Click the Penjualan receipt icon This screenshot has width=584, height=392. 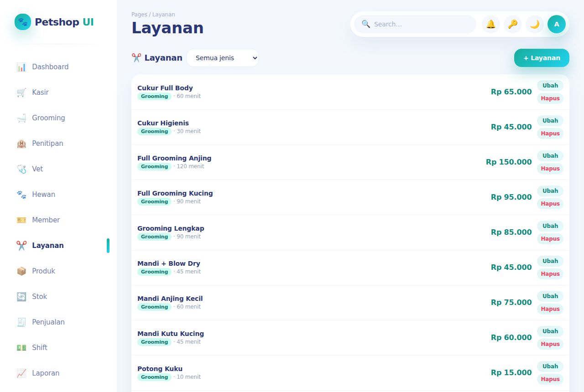point(21,322)
